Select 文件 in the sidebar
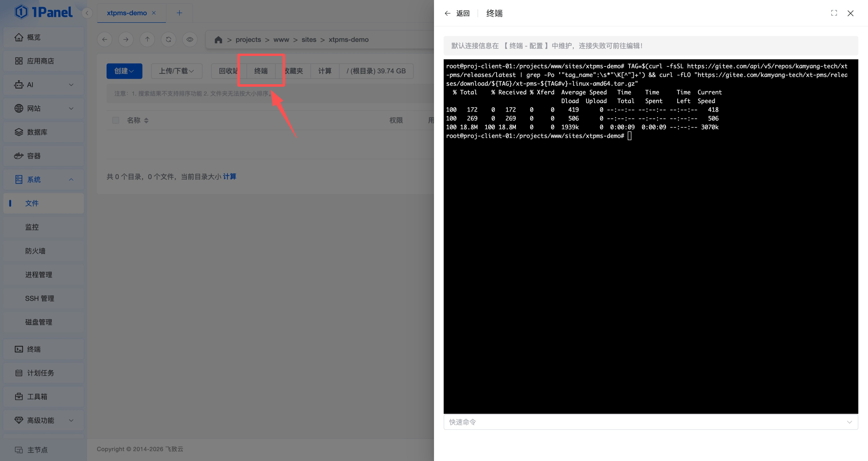 (44, 203)
